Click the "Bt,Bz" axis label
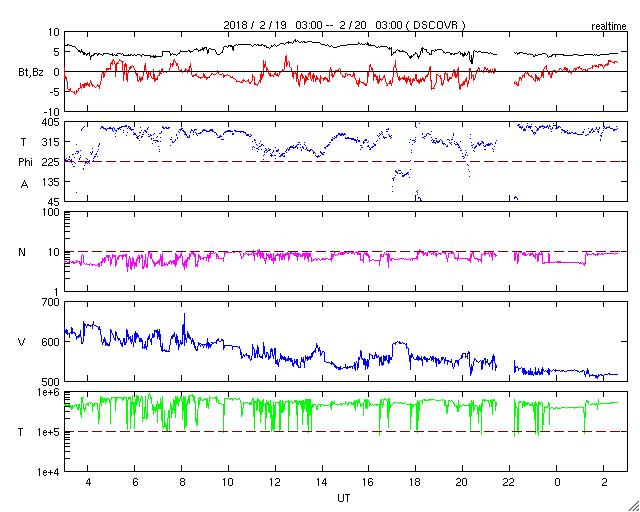 pyautogui.click(x=31, y=73)
